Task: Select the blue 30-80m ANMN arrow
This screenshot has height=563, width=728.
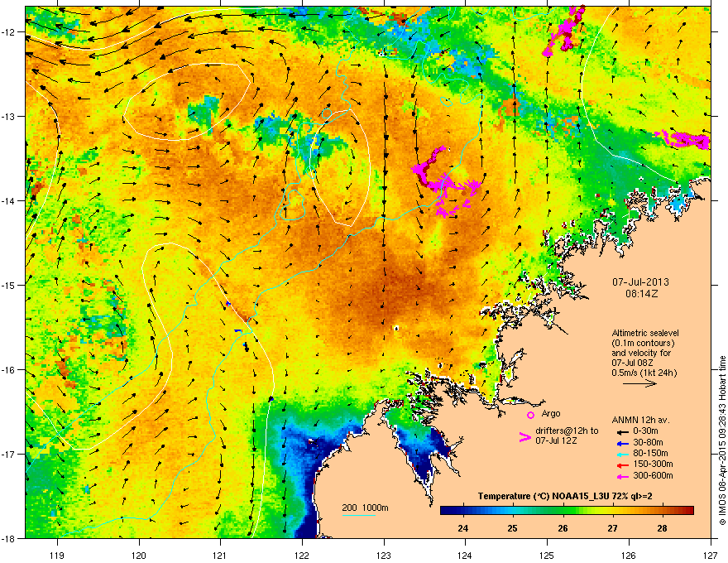Action: [x=621, y=443]
